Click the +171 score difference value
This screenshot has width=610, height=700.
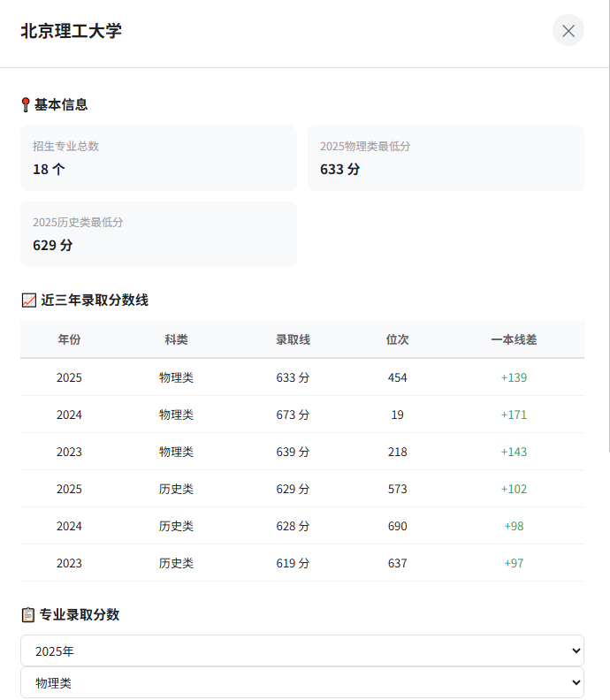coord(514,415)
